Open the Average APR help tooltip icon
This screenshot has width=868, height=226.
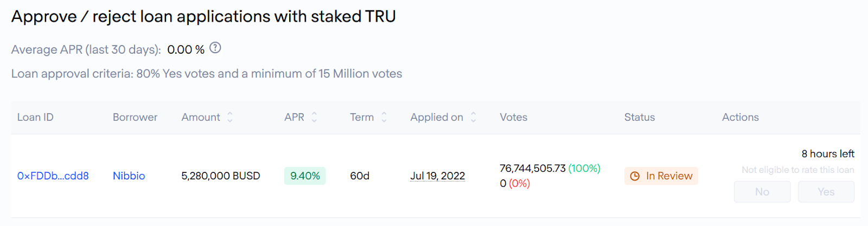coord(215,48)
